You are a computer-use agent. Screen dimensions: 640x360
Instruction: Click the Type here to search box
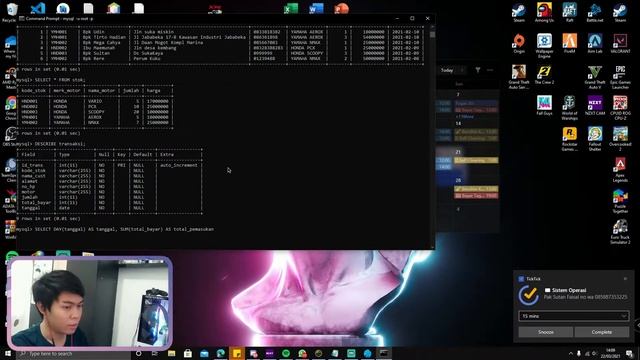point(73,353)
